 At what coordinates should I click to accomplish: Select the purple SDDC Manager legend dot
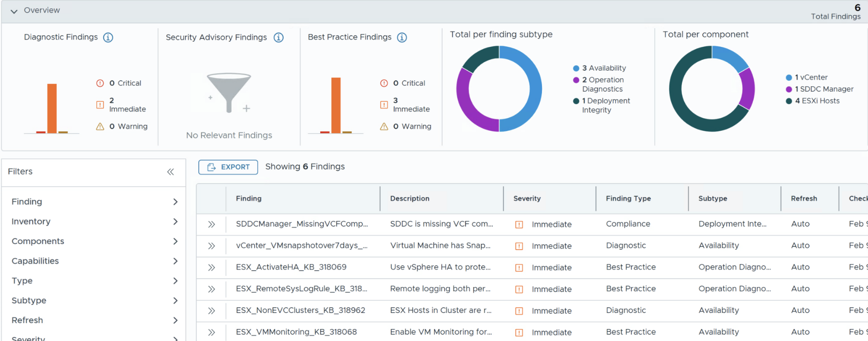click(x=789, y=89)
